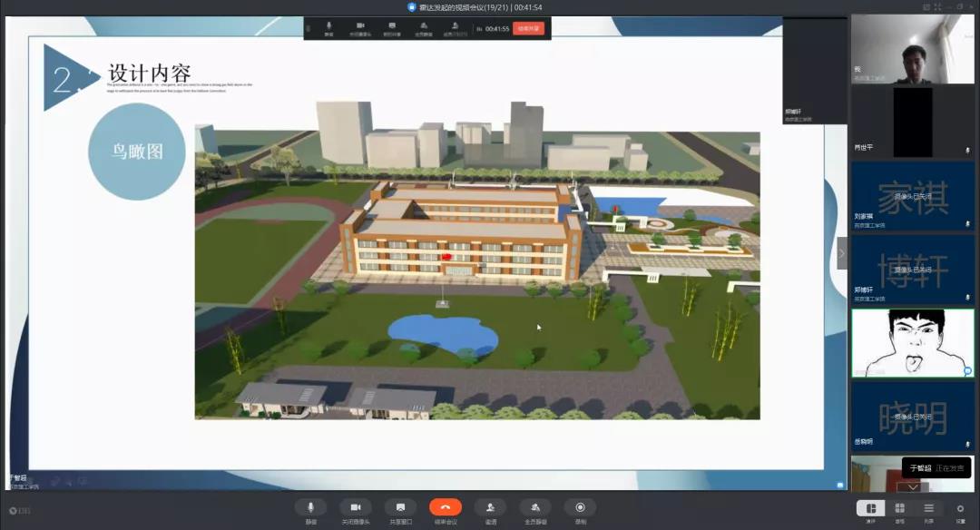Switch to speaker view layout
Image resolution: width=980 pixels, height=530 pixels.
(x=871, y=509)
